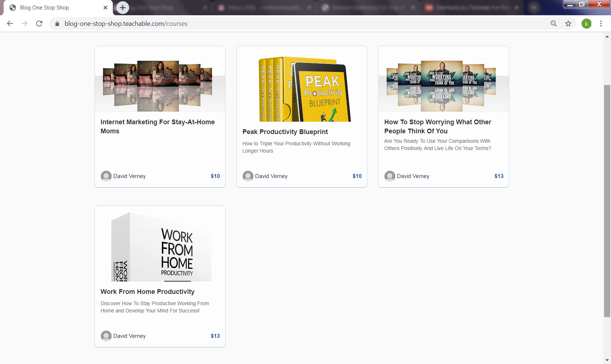Image resolution: width=611 pixels, height=364 pixels.
Task: Reload the current page
Action: (39, 24)
